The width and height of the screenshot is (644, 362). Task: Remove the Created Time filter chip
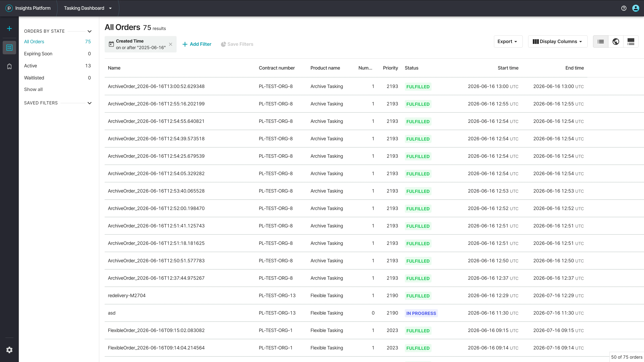(x=171, y=44)
